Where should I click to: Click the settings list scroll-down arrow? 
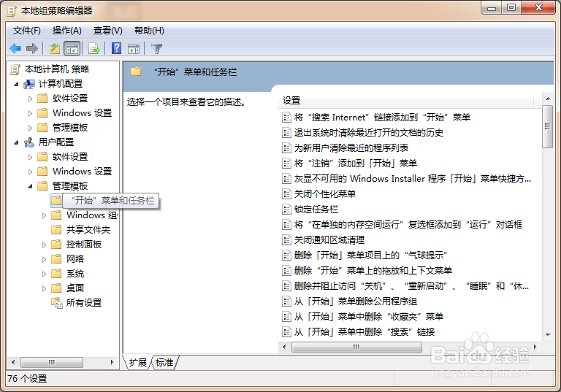click(x=548, y=335)
